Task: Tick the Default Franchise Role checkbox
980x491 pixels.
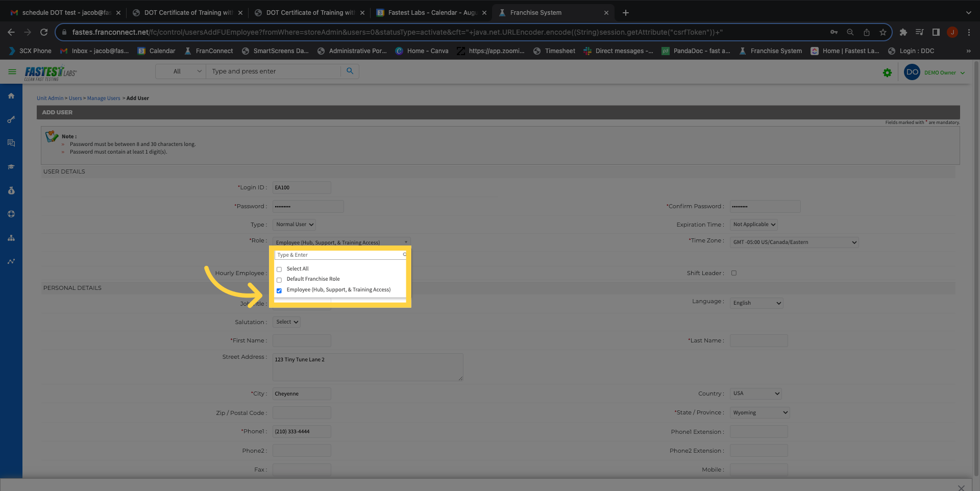Action: 279,280
